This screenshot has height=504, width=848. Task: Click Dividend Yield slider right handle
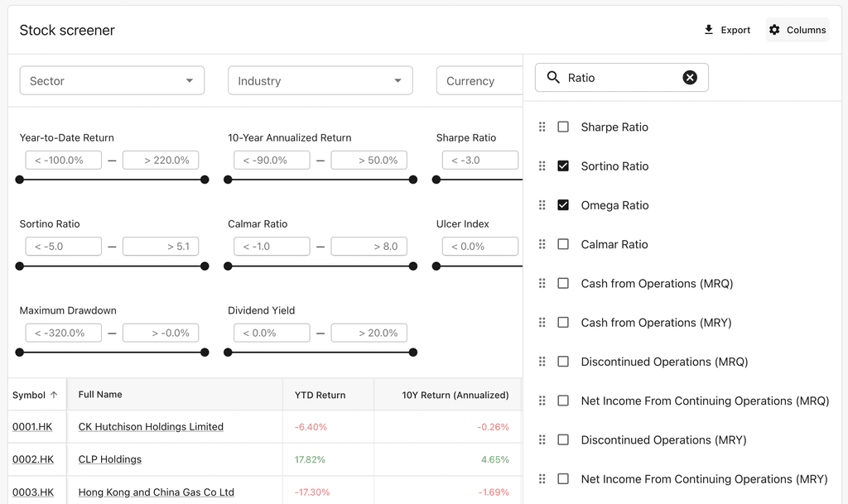coord(413,353)
